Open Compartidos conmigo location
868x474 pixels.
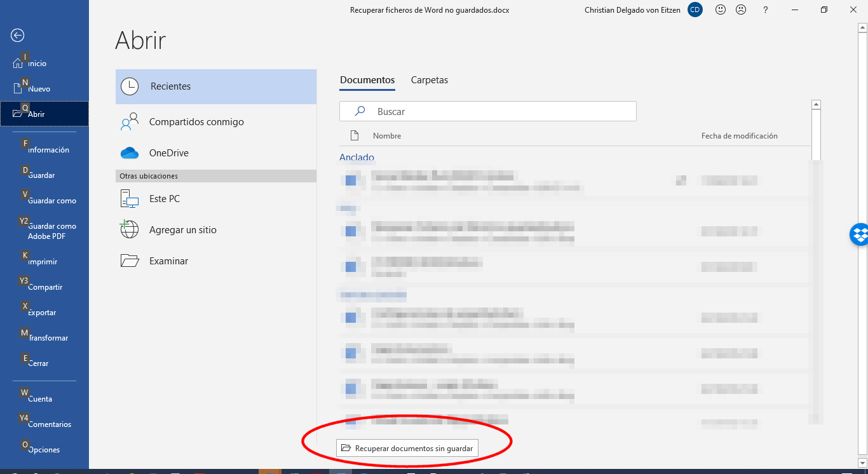coord(196,122)
